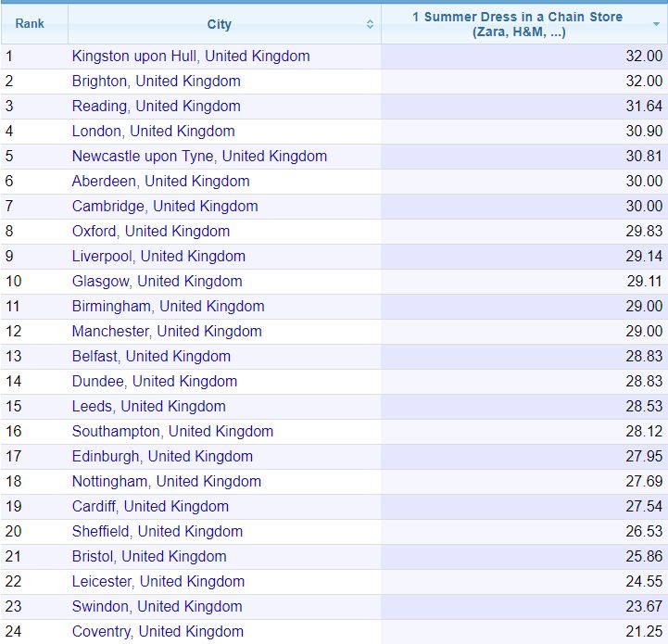Open Aberdeen, United Kingdom city page
This screenshot has width=668, height=644.
pyautogui.click(x=160, y=182)
